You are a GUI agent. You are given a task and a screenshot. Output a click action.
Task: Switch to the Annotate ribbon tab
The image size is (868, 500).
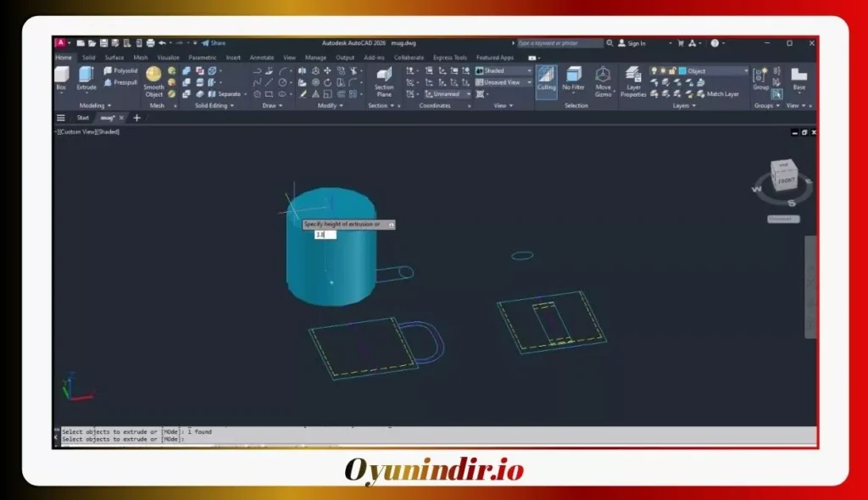(x=262, y=57)
